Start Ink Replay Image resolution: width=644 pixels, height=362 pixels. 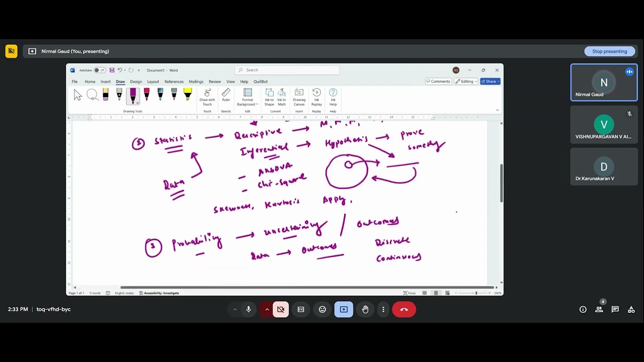pyautogui.click(x=316, y=97)
